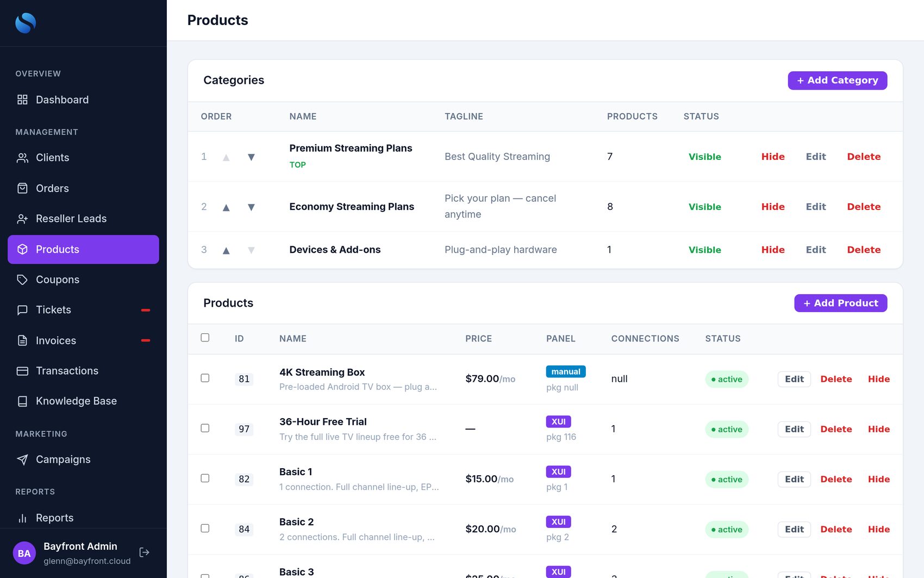Viewport: 924px width, 578px height.
Task: Click the BA avatar circle
Action: coord(24,553)
